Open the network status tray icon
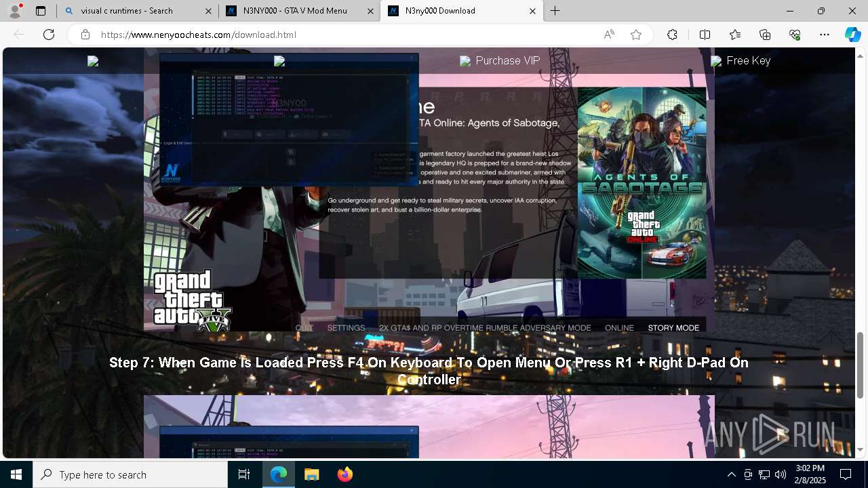 pyautogui.click(x=764, y=474)
